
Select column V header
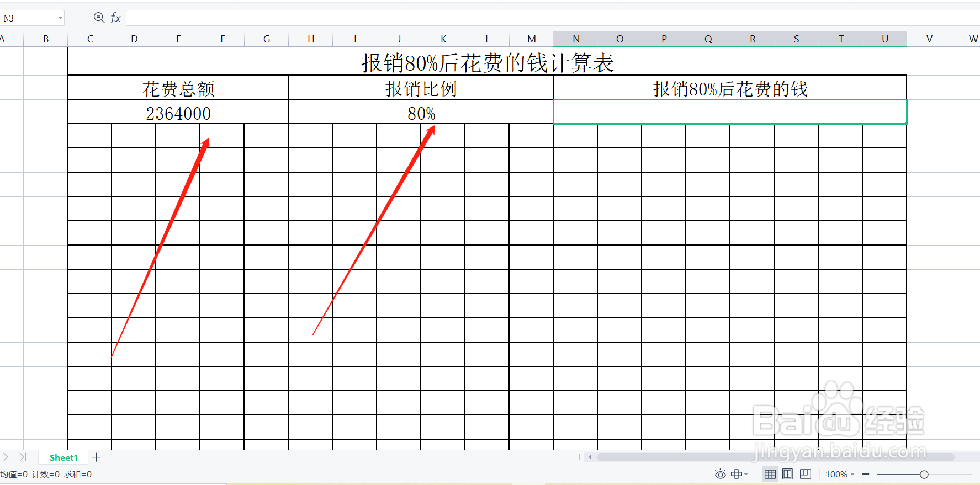pyautogui.click(x=929, y=39)
